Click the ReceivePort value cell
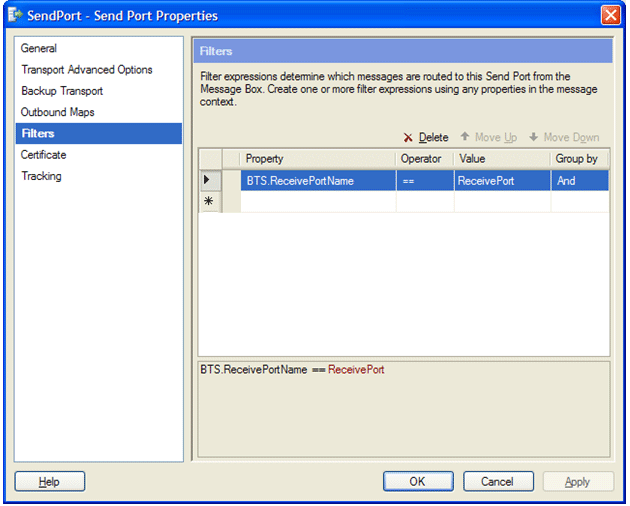The width and height of the screenshot is (630, 506). click(502, 180)
